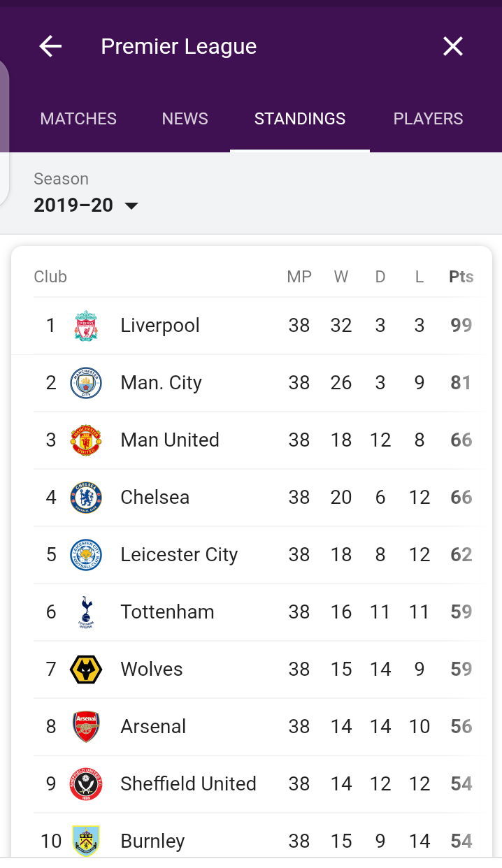Open the Season 2019–20 dropdown
Screen dimensions: 502x868
click(86, 205)
